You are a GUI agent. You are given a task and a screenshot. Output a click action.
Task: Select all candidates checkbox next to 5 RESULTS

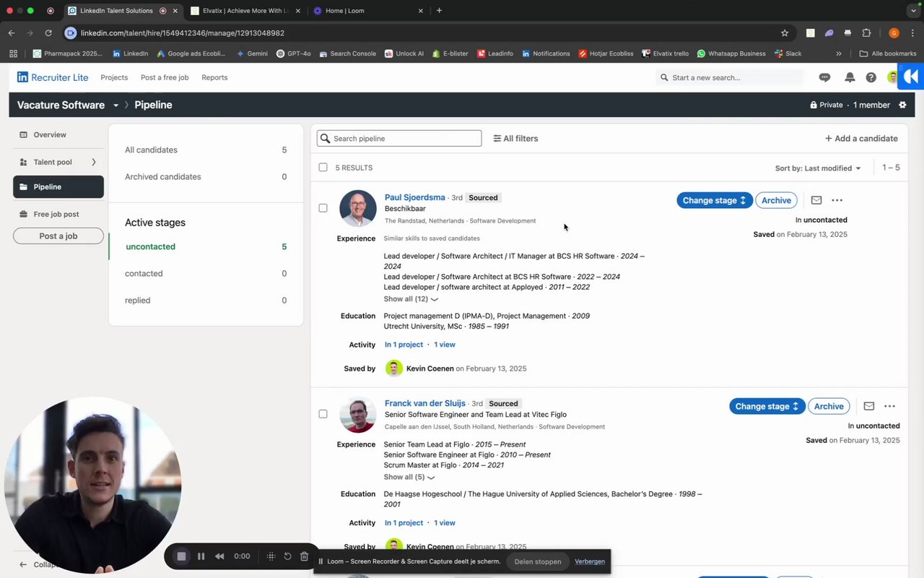coord(323,167)
